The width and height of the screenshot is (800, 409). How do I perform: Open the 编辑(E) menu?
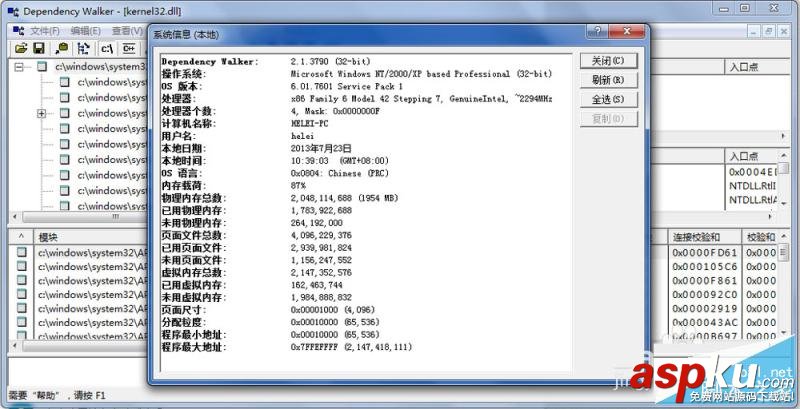click(86, 31)
